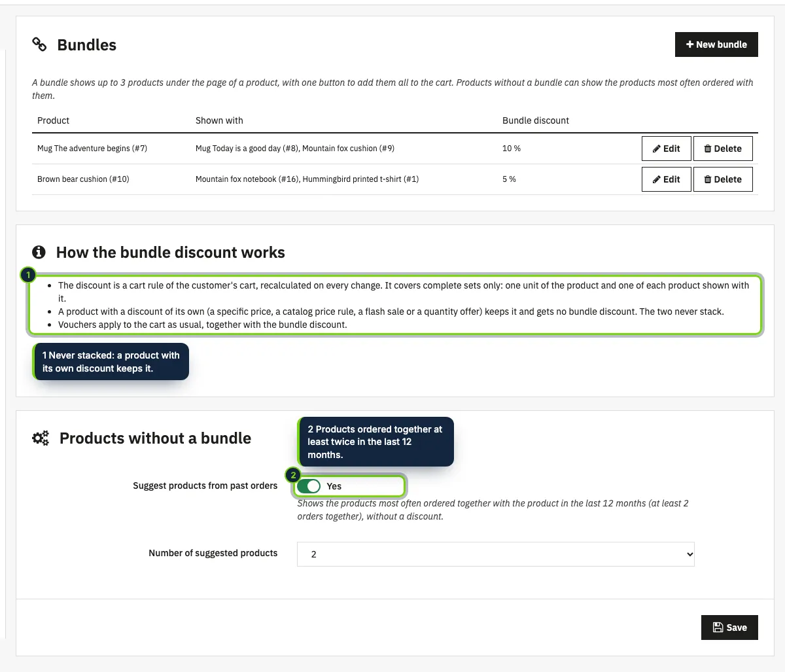Delete the Mug The adventure begins bundle
This screenshot has width=785, height=672.
(x=723, y=149)
